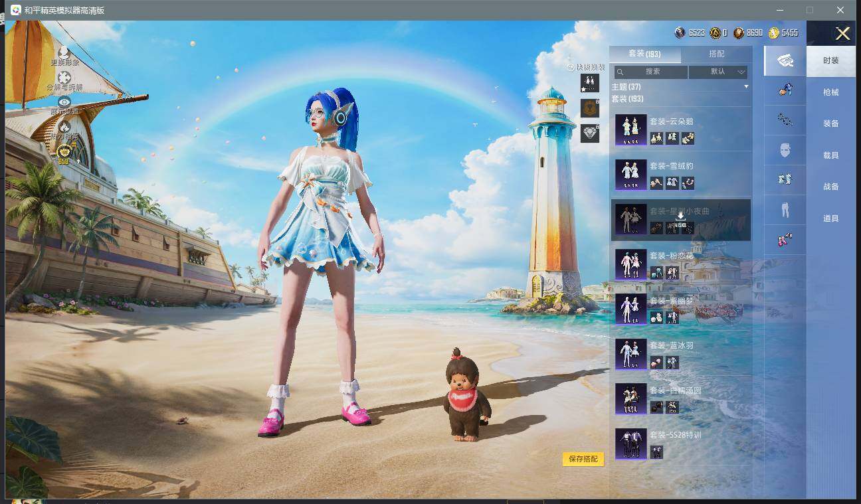The width and height of the screenshot is (861, 504).
Task: Click first item icon under 套装-蓝冰羽
Action: click(x=656, y=363)
